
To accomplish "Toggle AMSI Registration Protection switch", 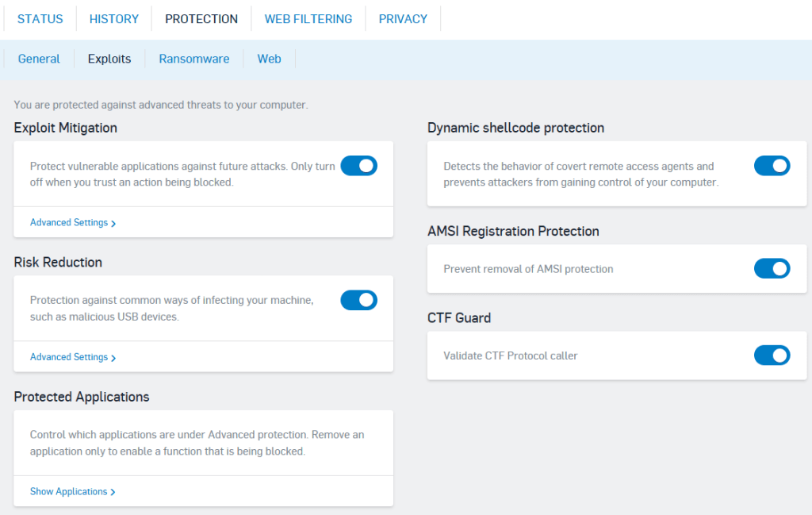I will pos(772,269).
